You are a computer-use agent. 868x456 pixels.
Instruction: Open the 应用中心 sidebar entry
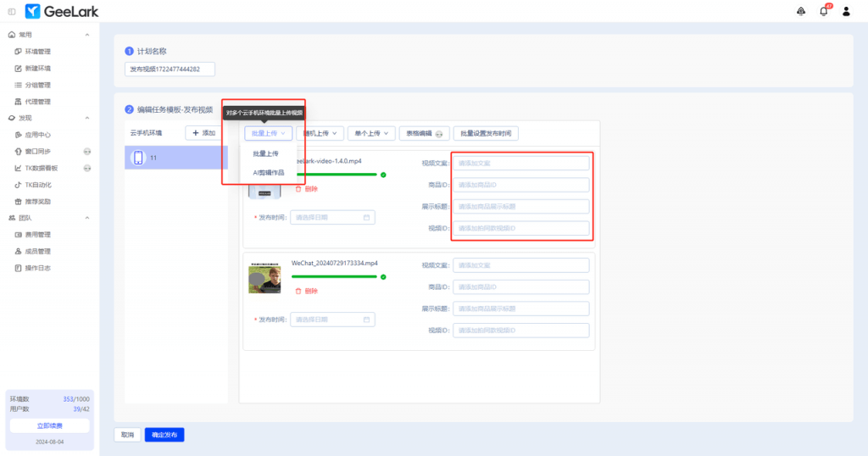coord(37,135)
